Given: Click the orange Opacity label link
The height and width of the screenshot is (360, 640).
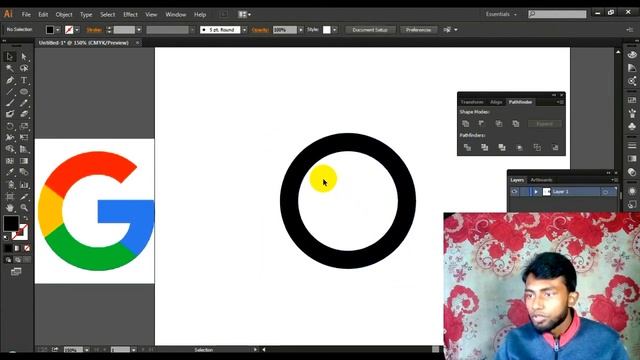Looking at the screenshot, I should (x=260, y=30).
